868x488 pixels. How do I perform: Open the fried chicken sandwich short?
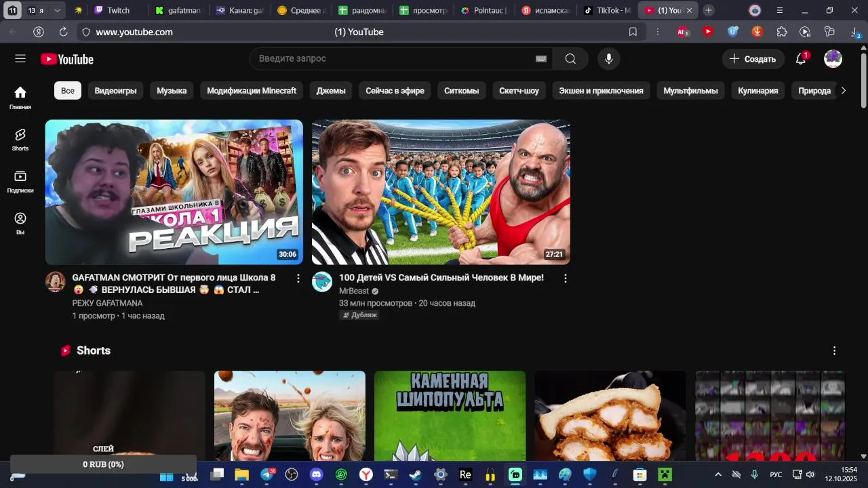(610, 416)
